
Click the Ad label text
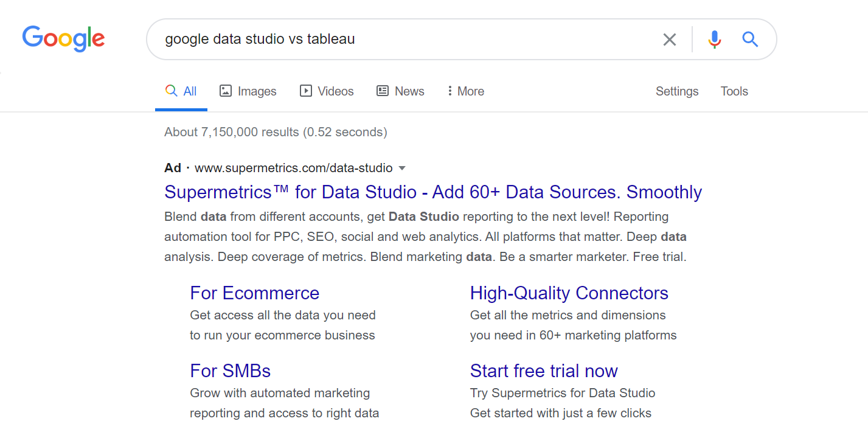(x=173, y=168)
